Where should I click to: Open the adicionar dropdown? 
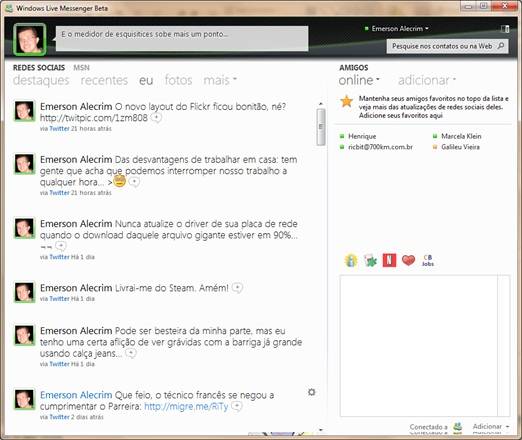tap(427, 80)
